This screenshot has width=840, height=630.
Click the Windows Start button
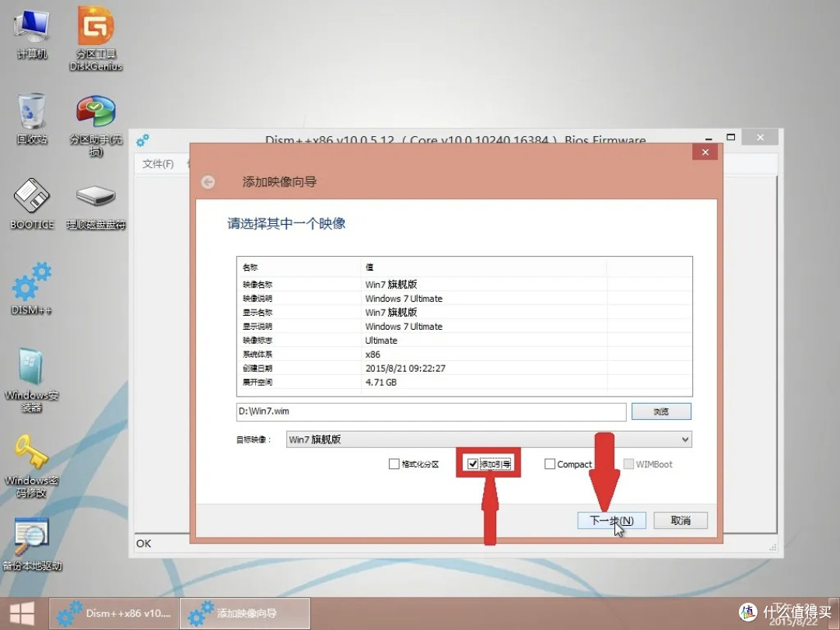22,614
